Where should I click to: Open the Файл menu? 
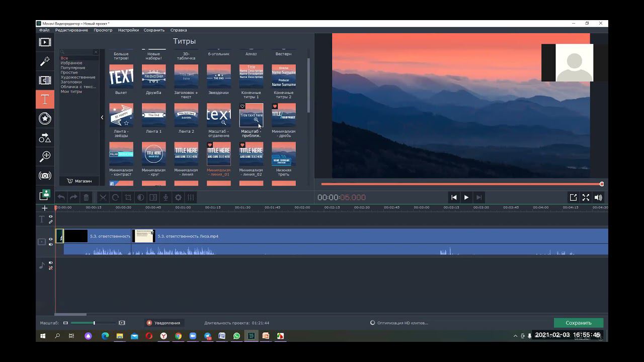(44, 30)
